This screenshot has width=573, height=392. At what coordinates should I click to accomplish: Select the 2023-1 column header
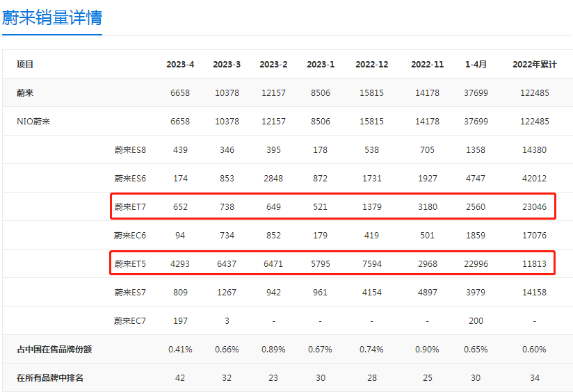coord(321,65)
